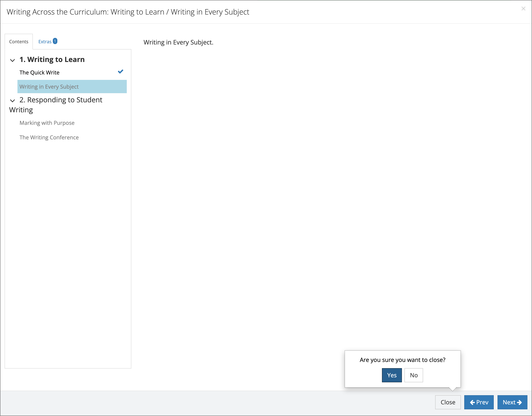Switch to the Contents tab
The image size is (532, 416).
click(19, 42)
